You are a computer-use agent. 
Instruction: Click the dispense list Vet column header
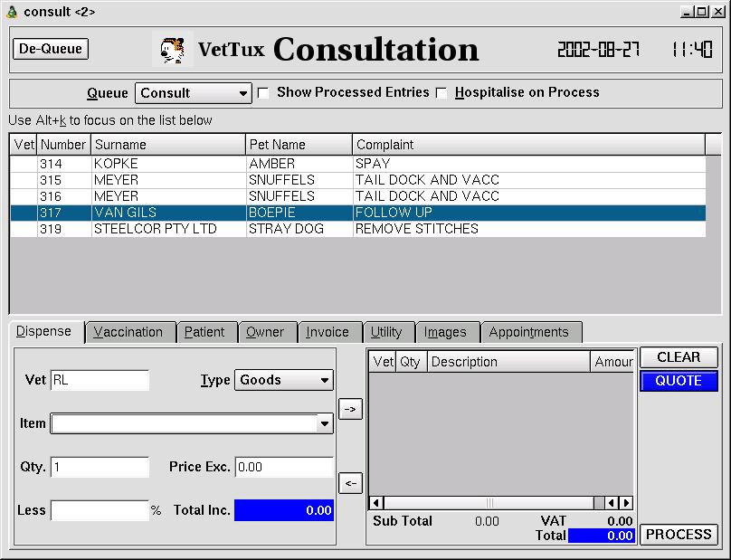(x=383, y=362)
